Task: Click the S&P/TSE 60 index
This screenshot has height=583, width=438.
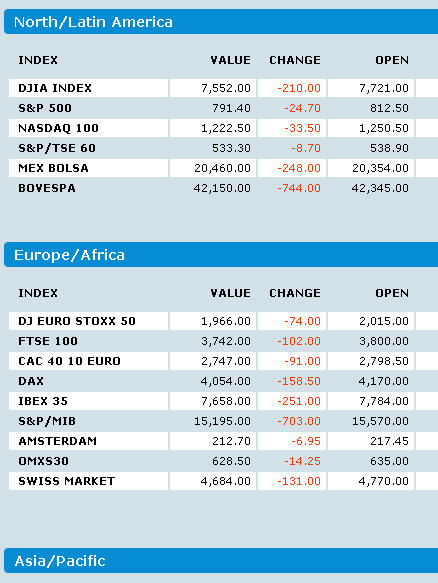Action: (57, 148)
